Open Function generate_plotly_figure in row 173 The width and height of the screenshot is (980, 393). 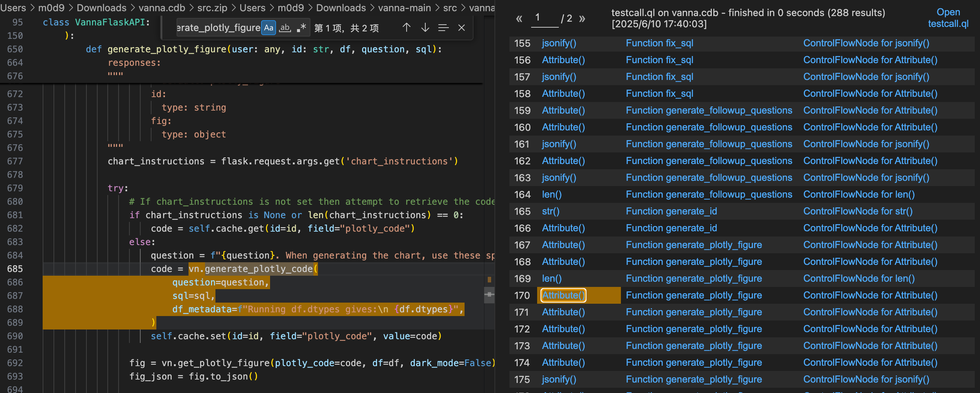[693, 346]
